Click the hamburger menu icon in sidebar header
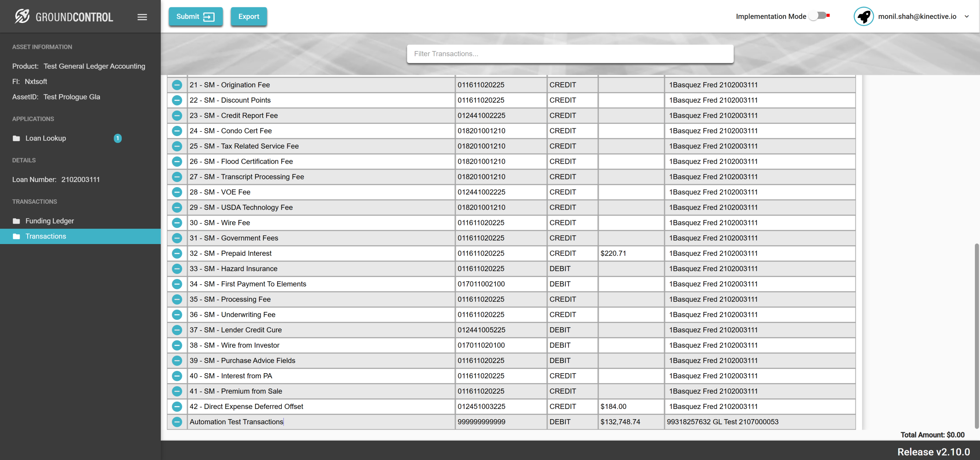 click(142, 17)
